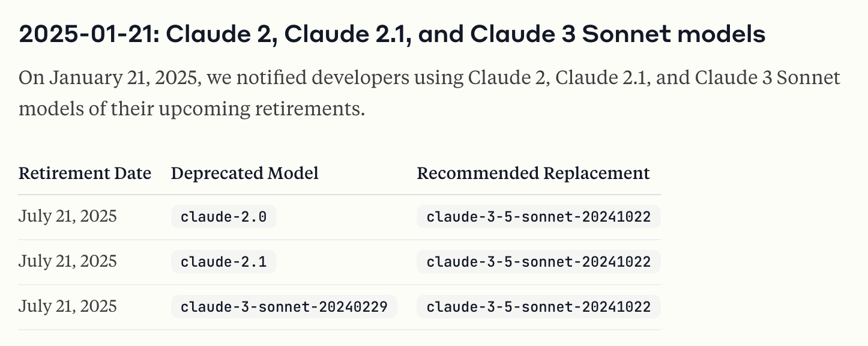Click the retirement date in the claude-2.0 row
The image size is (868, 346).
pyautogui.click(x=68, y=216)
